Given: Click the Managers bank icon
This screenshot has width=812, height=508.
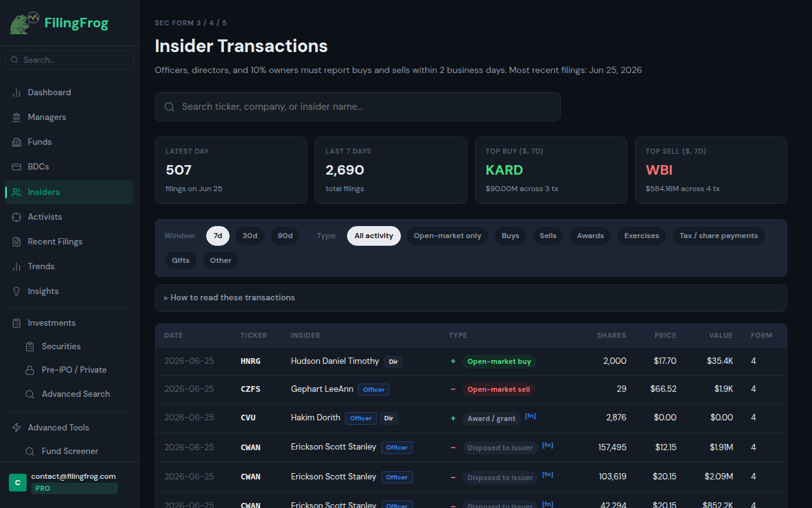Looking at the screenshot, I should (x=16, y=117).
